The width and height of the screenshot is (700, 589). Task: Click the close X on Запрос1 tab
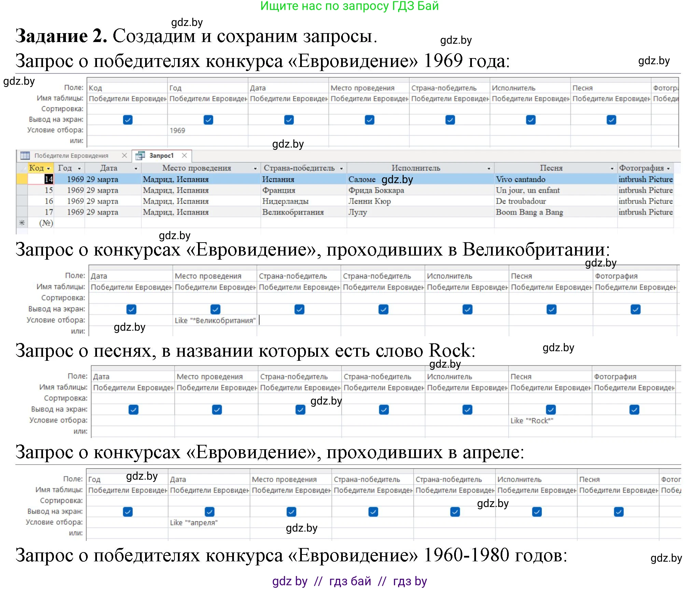click(x=184, y=155)
